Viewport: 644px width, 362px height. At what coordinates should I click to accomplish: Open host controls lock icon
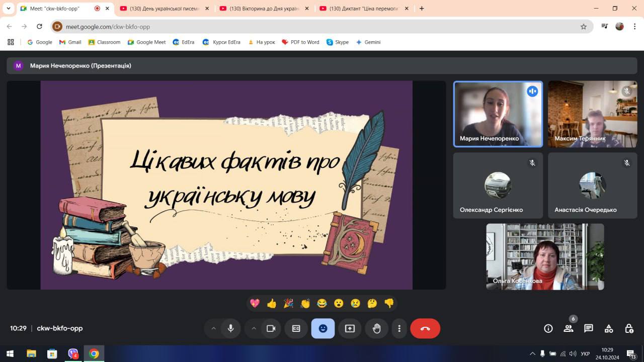click(x=629, y=328)
